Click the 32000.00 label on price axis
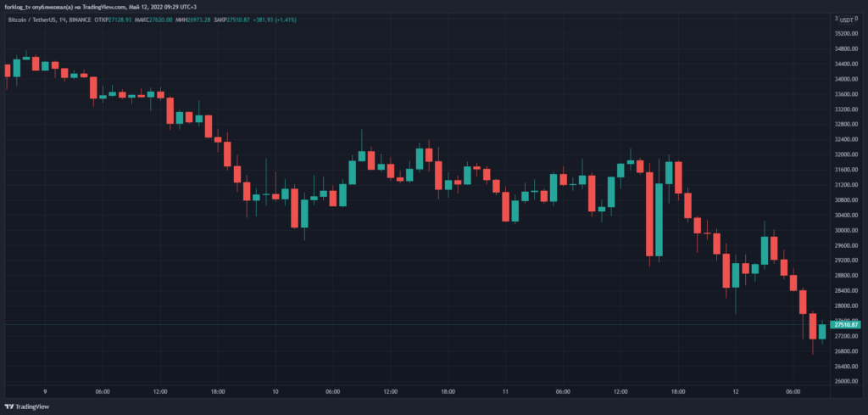Viewport: 868px width, 415px height. (845, 154)
